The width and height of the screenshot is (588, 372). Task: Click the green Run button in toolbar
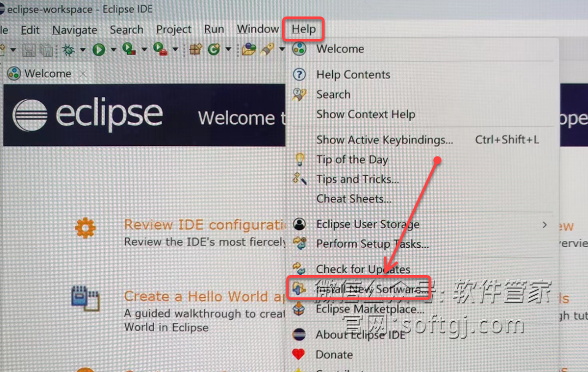99,50
